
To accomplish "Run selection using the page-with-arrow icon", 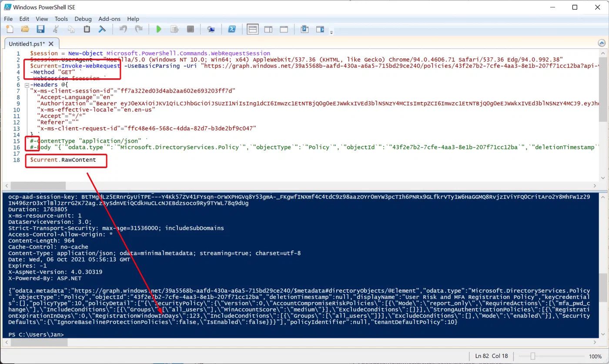I will coord(174,29).
